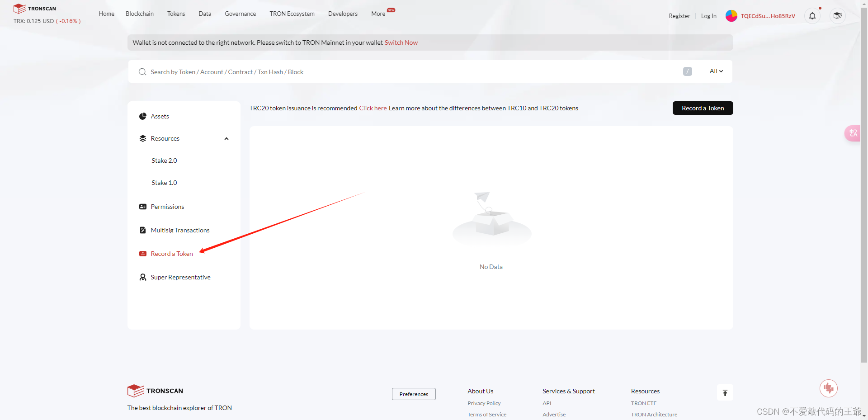Click the Log In link
The image size is (868, 420).
[x=708, y=16]
